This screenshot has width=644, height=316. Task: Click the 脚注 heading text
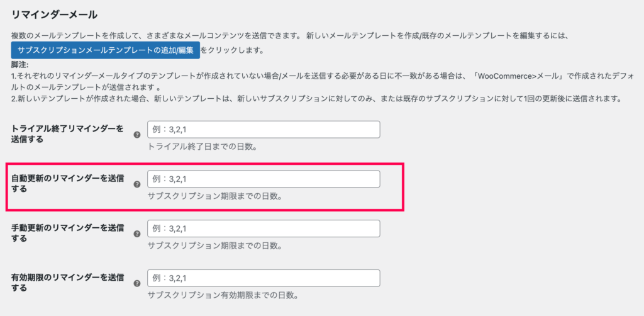pyautogui.click(x=19, y=64)
